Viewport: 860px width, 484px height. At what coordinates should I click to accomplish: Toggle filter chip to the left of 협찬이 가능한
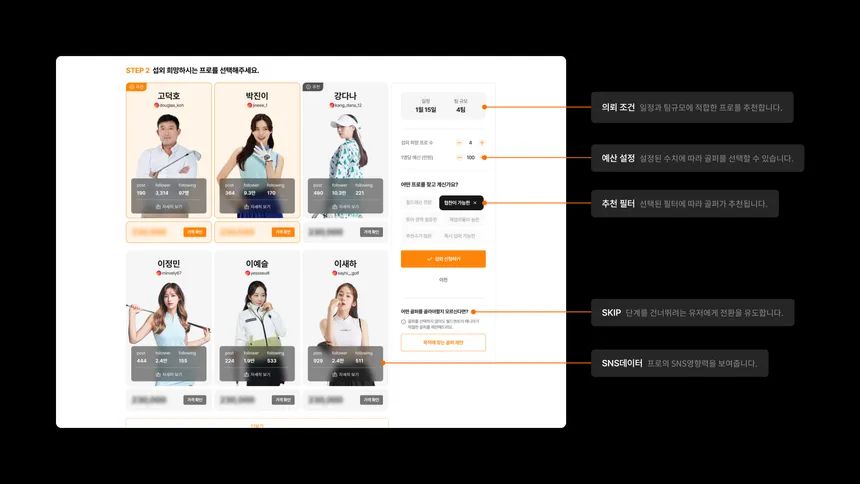(x=419, y=202)
